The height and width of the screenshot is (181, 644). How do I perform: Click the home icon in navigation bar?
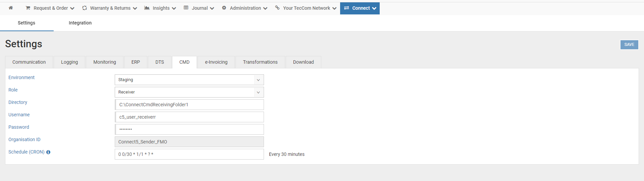(x=11, y=8)
